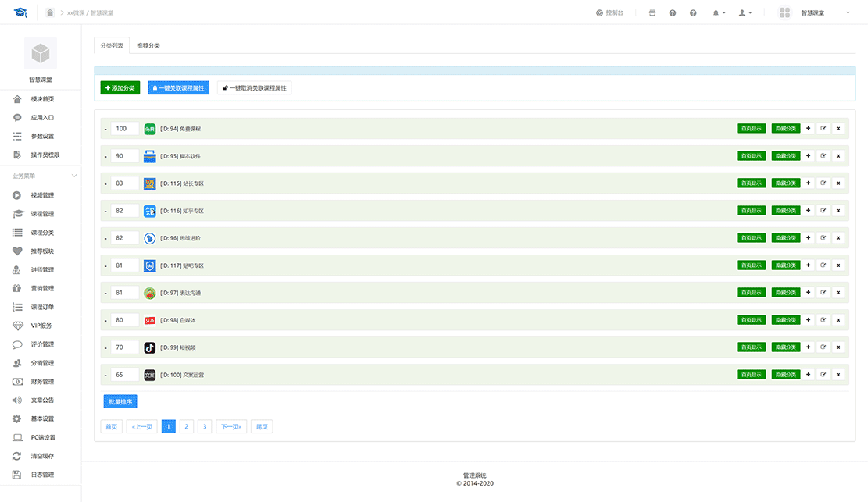The image size is (868, 502).
Task: Click the 添加分类 button
Action: (x=120, y=88)
